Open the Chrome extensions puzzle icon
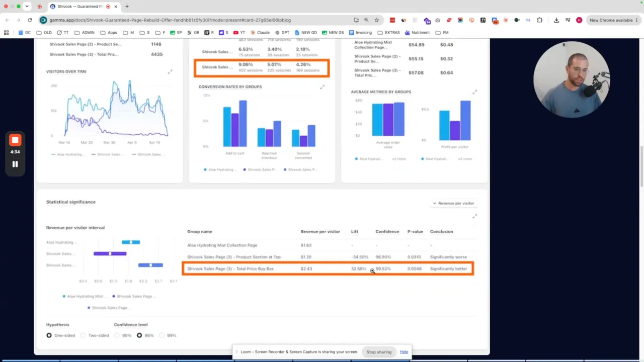644x362 pixels. pos(540,20)
